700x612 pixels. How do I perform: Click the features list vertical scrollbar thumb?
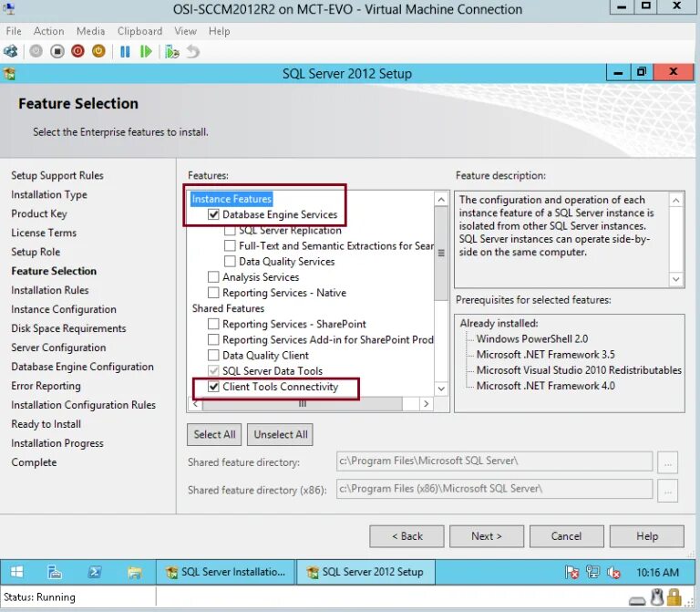(x=441, y=254)
